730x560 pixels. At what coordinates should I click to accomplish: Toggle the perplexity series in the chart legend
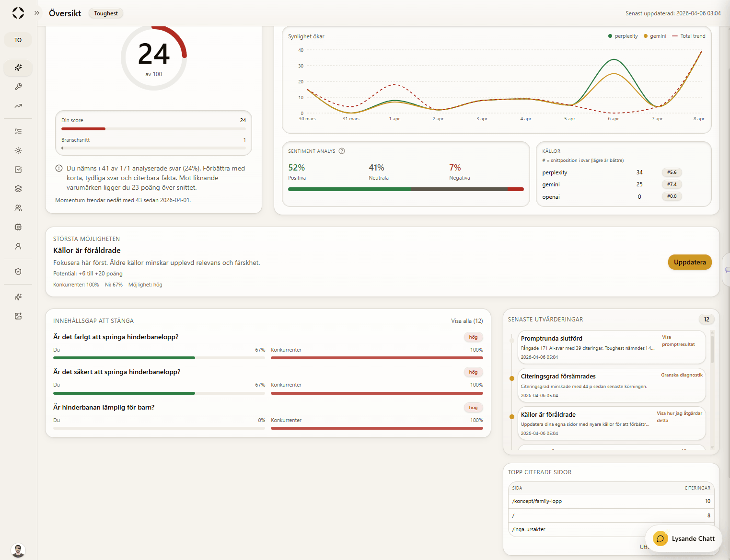623,36
